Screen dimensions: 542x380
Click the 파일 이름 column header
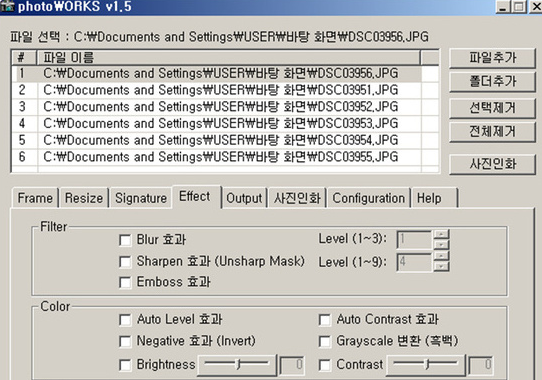pyautogui.click(x=228, y=57)
